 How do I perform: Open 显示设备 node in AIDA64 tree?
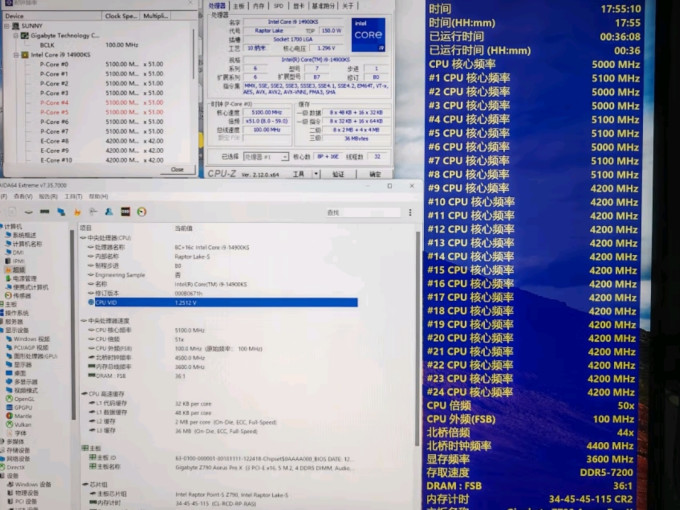pos(15,330)
